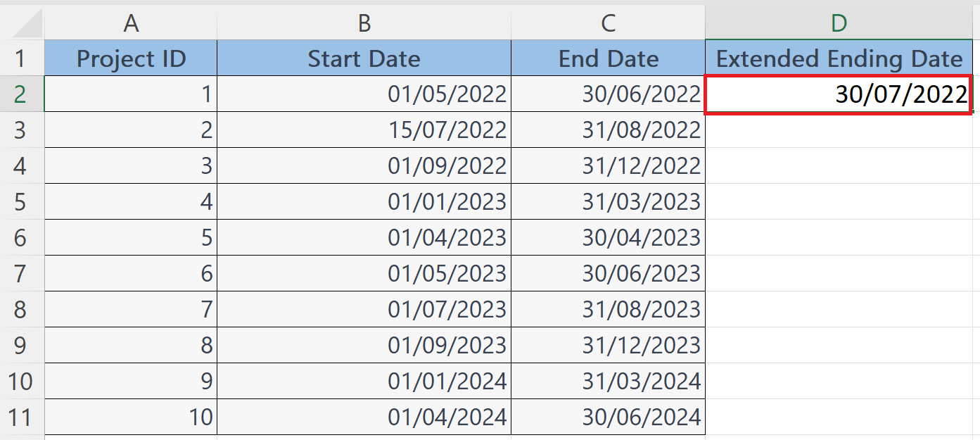Select column A header
Screen dimensions: 980x440
pyautogui.click(x=130, y=22)
